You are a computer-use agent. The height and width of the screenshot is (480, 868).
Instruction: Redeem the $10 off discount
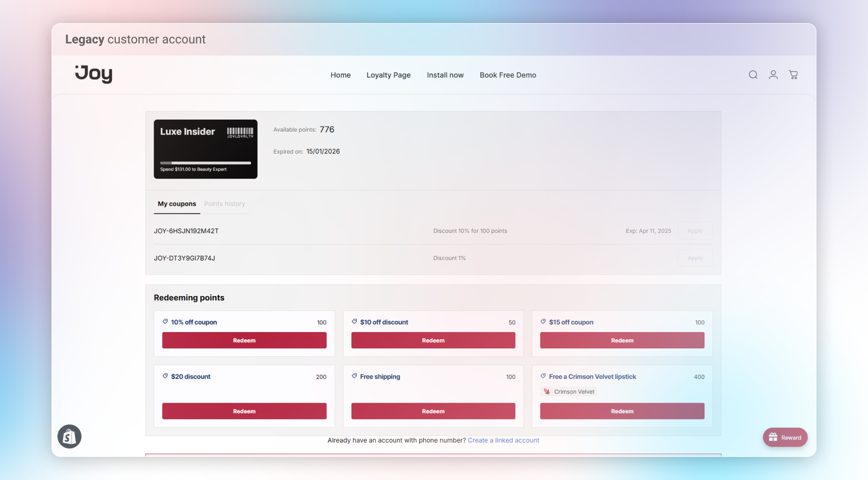tap(433, 340)
